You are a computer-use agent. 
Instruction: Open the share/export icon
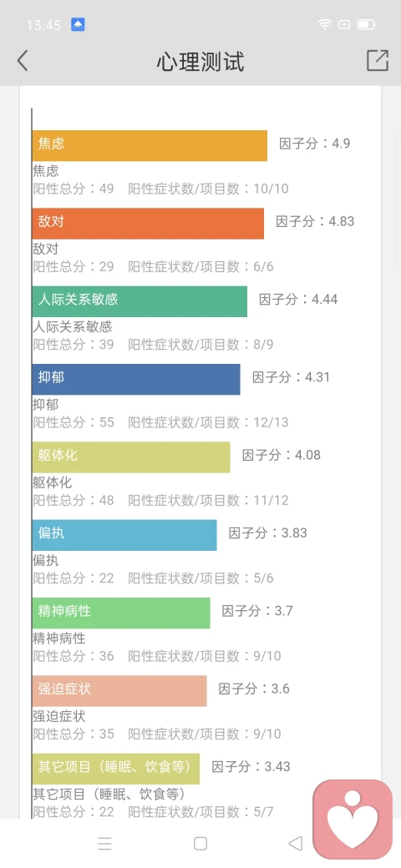tap(377, 60)
